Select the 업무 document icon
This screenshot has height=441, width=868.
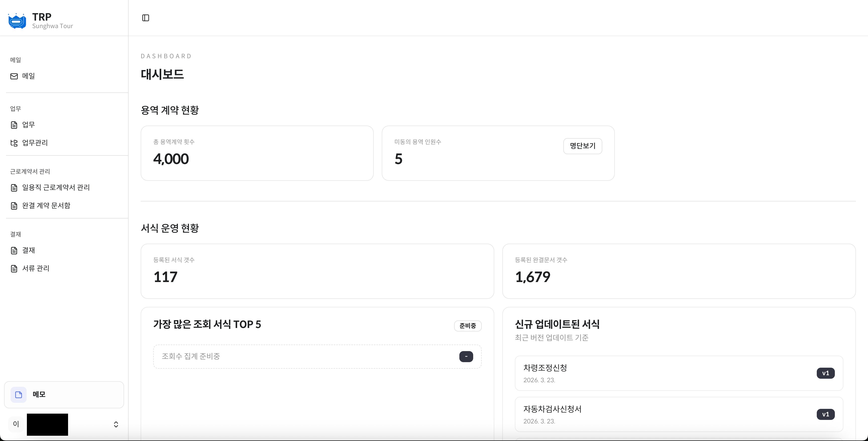click(x=14, y=125)
